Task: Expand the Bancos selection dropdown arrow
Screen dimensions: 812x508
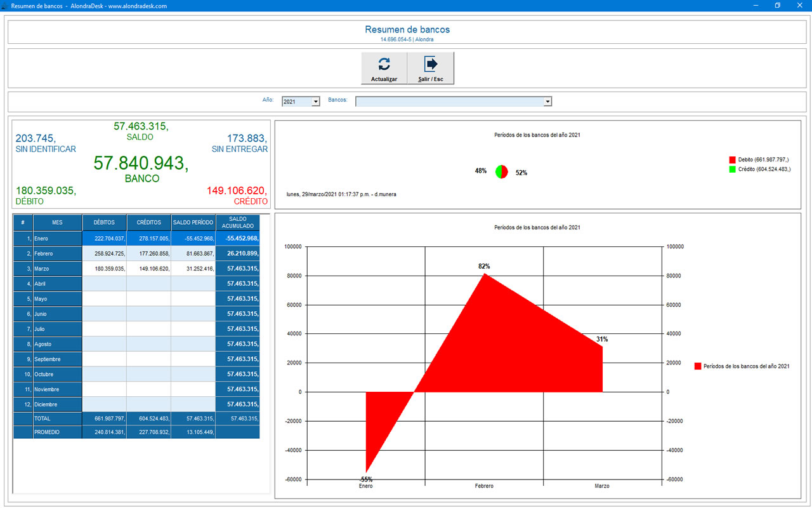Action: 547,102
